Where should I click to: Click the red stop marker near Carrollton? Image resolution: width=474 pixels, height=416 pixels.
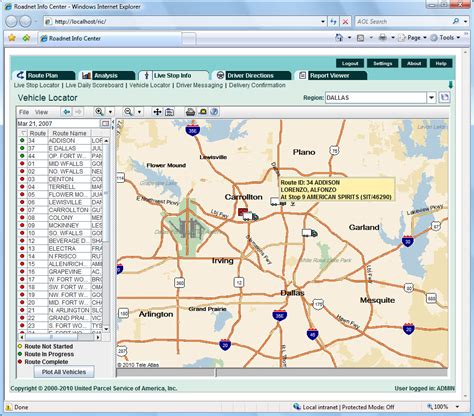242,212
